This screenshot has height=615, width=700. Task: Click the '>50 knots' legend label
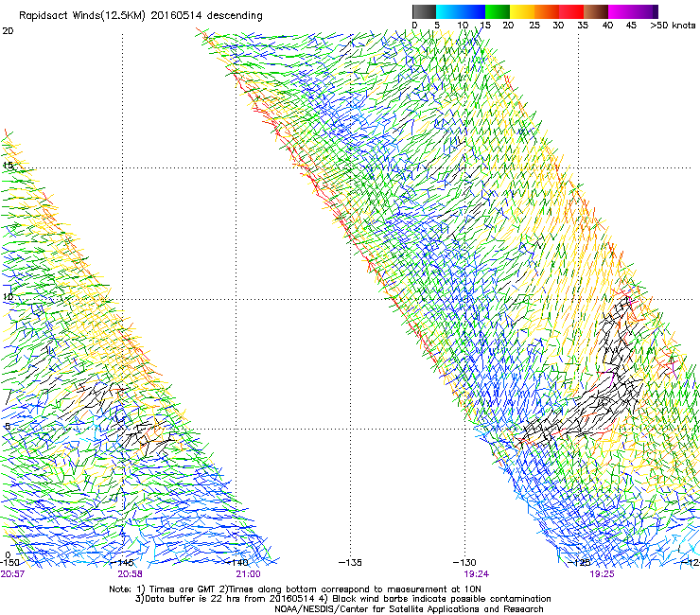[x=673, y=26]
